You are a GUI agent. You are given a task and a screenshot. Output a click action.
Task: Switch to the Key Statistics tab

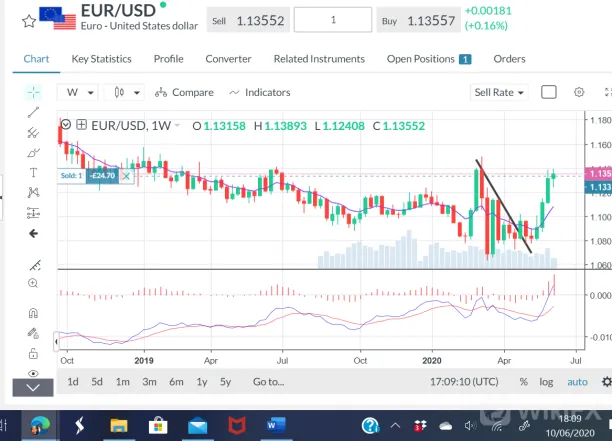coord(101,59)
